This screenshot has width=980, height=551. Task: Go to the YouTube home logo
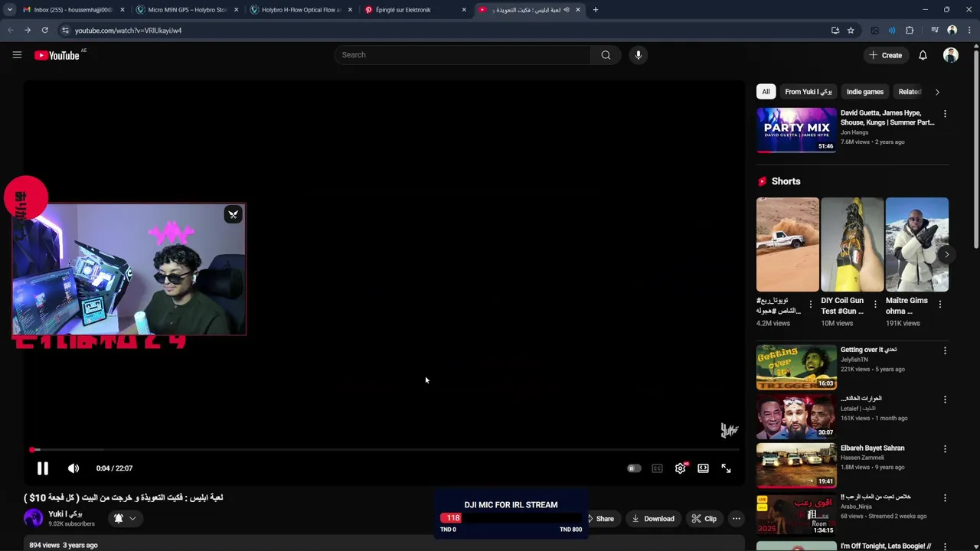(57, 55)
